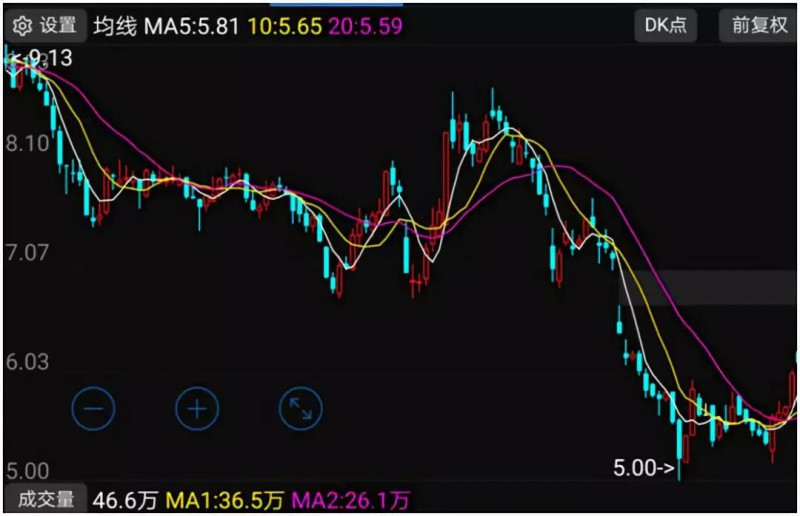Expand chart to fullscreen with arrows icon

(300, 407)
